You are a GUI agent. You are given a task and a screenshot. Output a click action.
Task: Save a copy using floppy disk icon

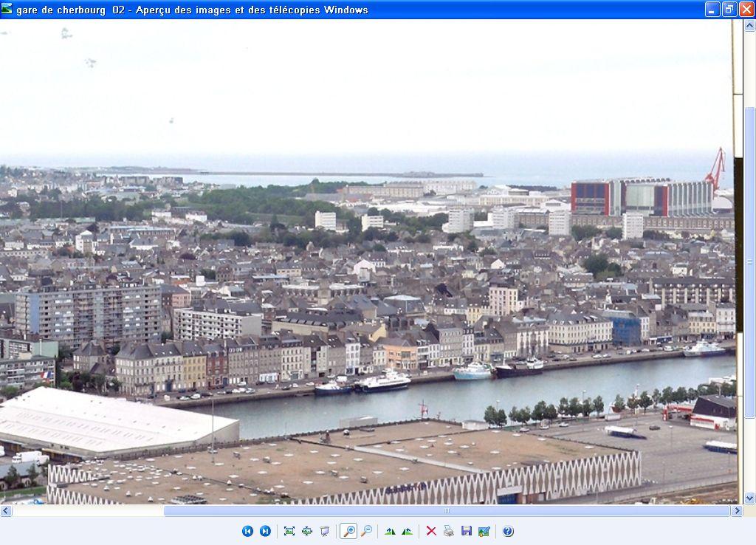point(466,531)
